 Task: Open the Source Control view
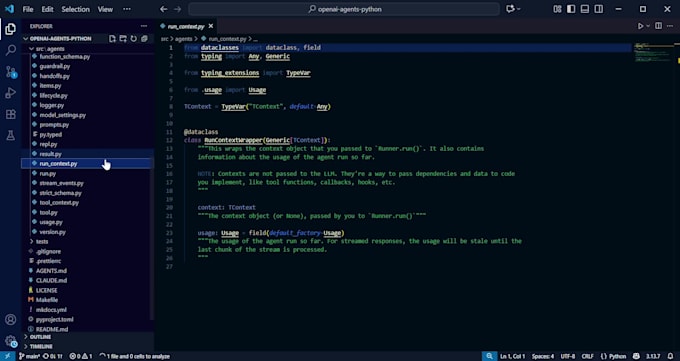[10, 72]
